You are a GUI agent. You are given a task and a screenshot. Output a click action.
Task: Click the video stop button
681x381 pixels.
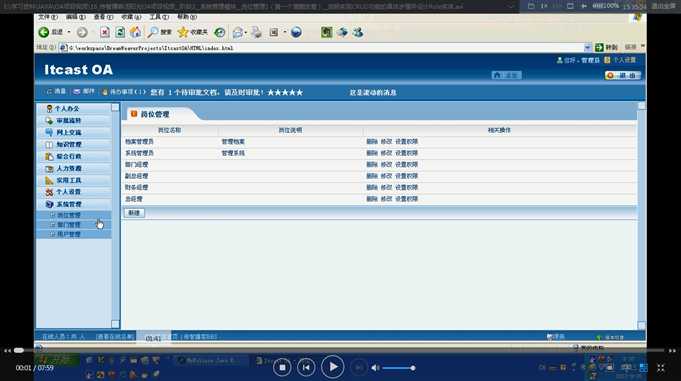[282, 368]
